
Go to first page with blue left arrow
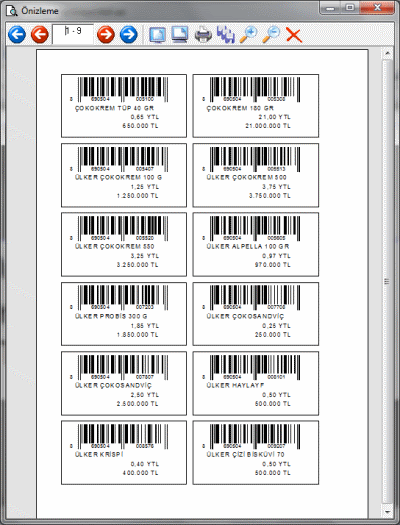point(17,34)
